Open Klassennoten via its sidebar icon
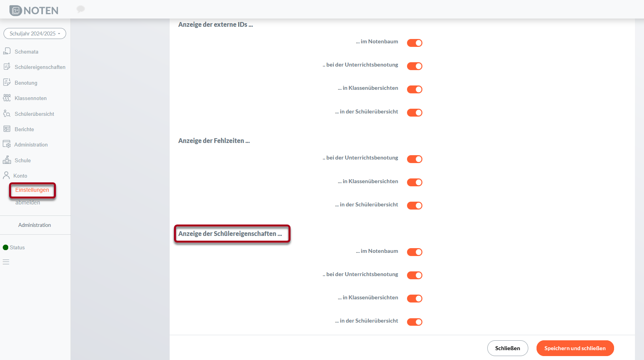The width and height of the screenshot is (644, 360). 7,97
